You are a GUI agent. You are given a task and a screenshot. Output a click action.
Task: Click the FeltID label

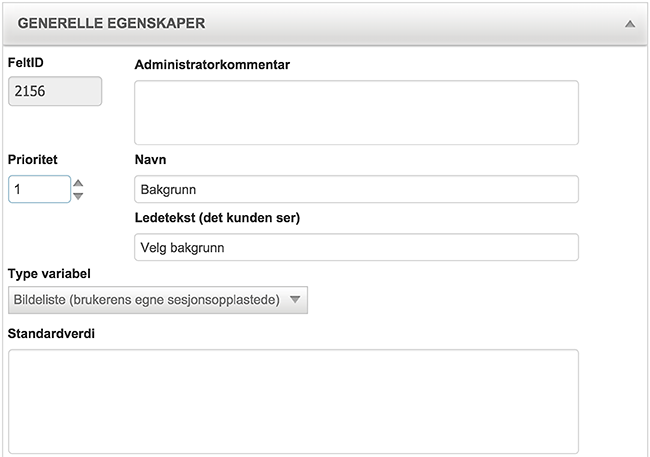[26, 63]
